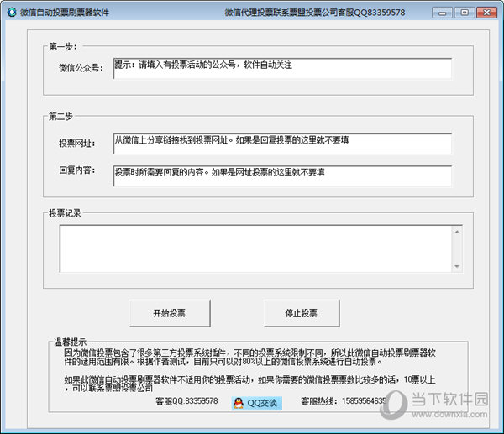
Task: Click the 投票记录 group label
Action: click(65, 213)
